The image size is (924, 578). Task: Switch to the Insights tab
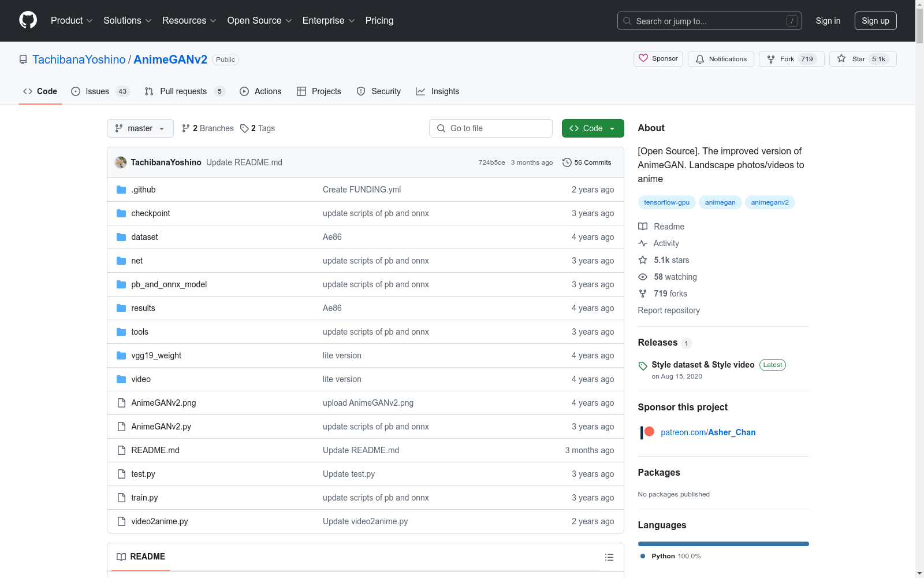point(438,91)
